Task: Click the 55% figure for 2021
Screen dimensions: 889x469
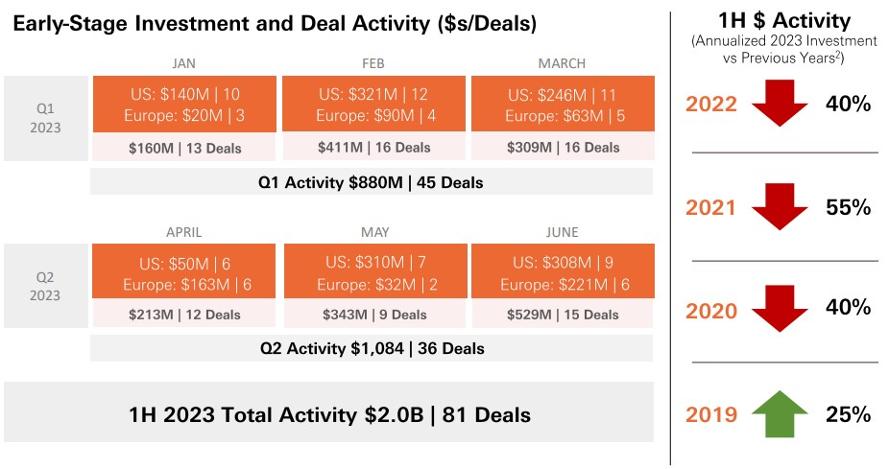Action: [x=848, y=207]
